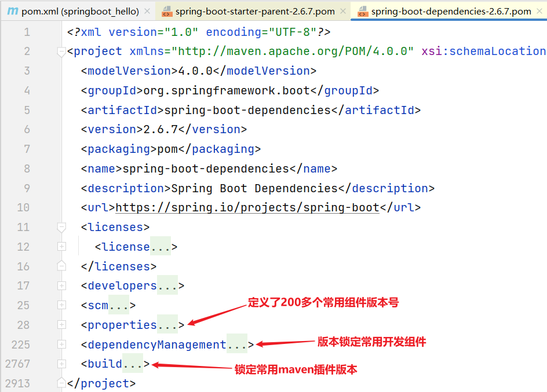547x392 pixels.
Task: Click folded ellipsis after license tag
Action: click(x=161, y=247)
